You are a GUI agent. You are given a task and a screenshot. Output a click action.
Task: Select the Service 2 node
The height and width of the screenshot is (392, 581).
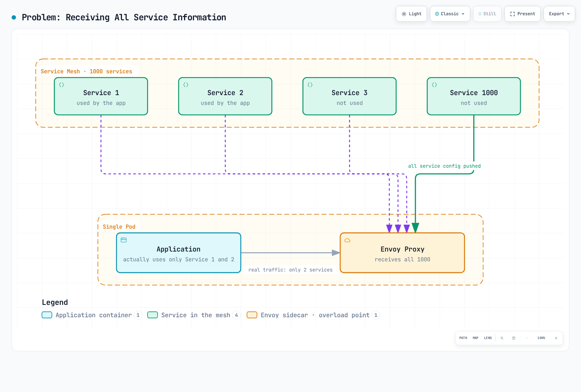[225, 96]
